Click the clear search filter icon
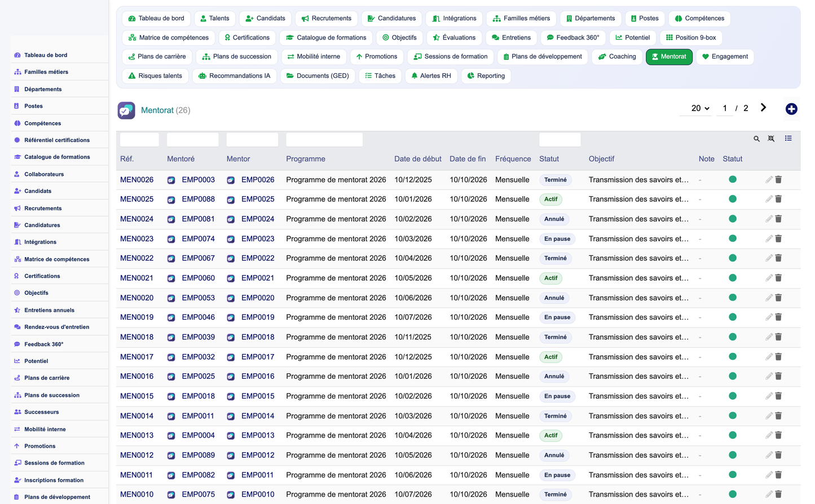Image resolution: width=815 pixels, height=504 pixels. [x=771, y=139]
